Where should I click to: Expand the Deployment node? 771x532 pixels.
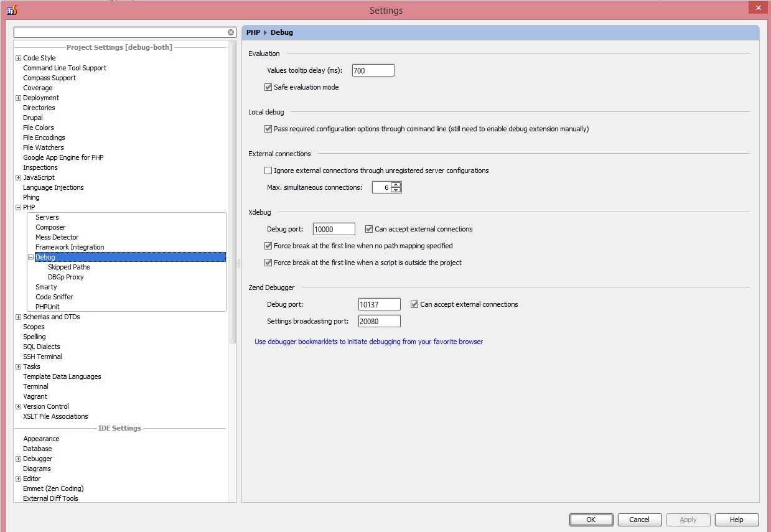pos(18,98)
